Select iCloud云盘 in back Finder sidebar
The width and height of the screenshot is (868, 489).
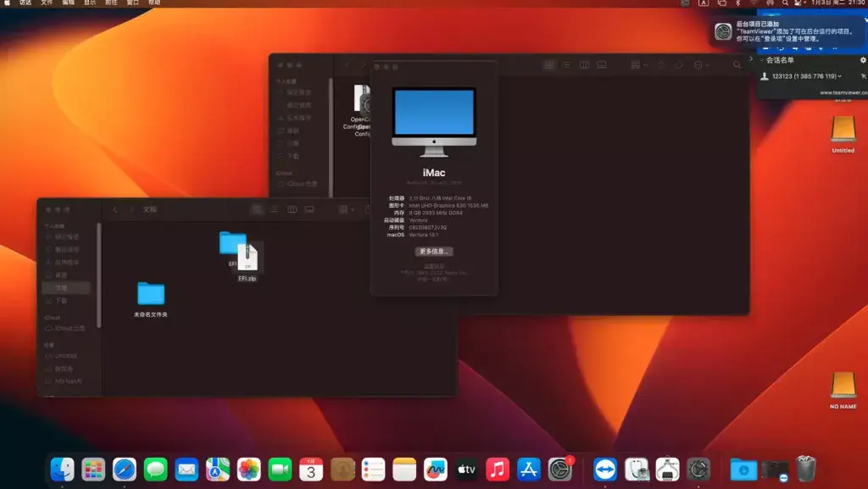click(x=299, y=184)
